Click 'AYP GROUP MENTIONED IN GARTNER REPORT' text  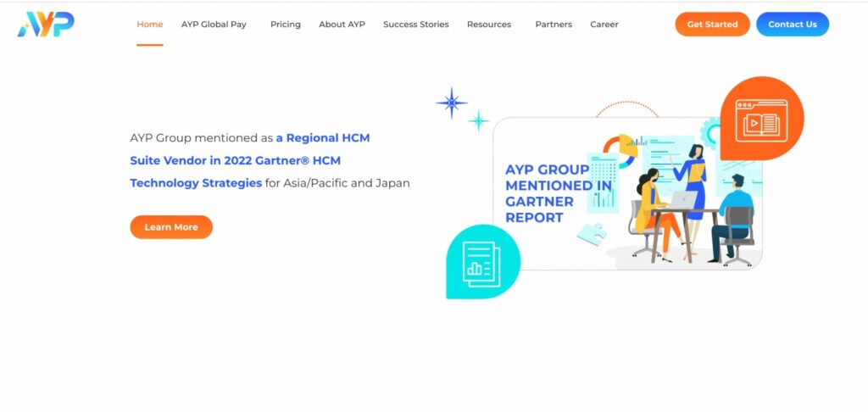[558, 193]
